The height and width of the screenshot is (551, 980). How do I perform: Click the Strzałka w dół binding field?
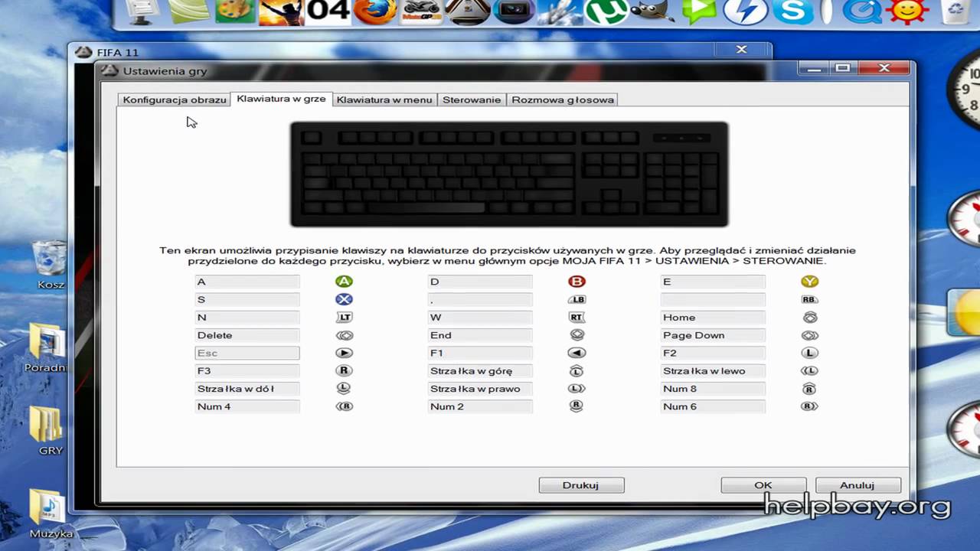pos(247,388)
